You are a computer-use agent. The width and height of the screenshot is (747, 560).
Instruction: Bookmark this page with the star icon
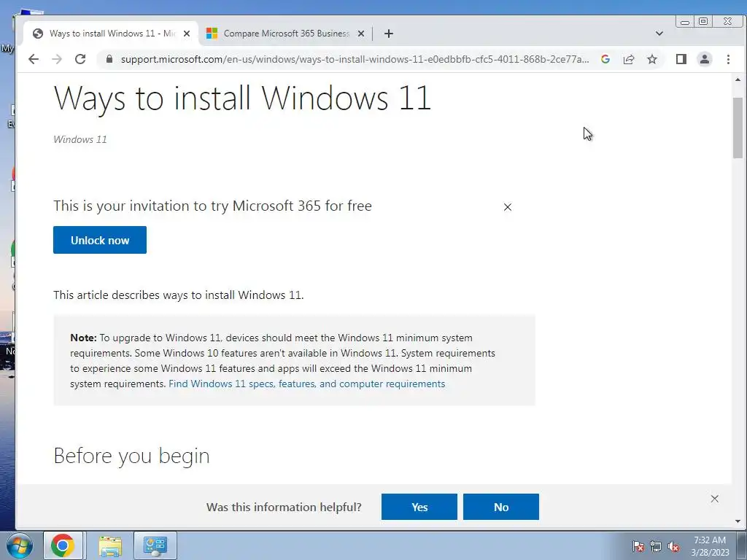pos(652,59)
